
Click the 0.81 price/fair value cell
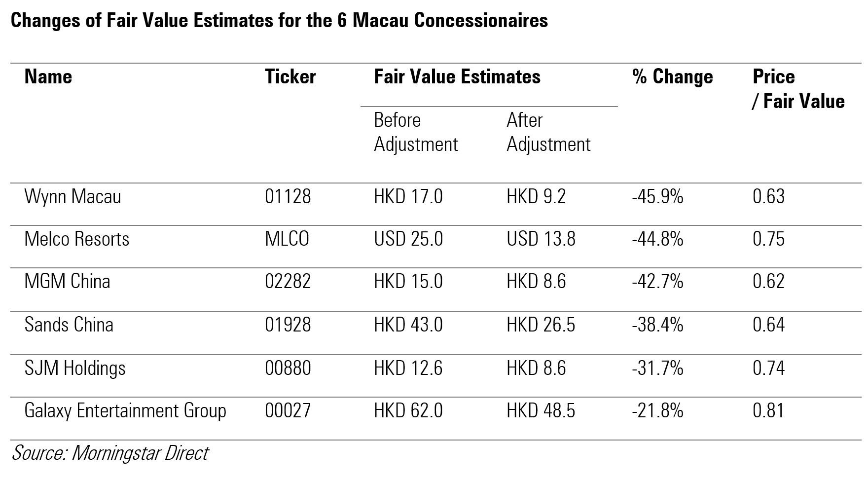pyautogui.click(x=768, y=411)
